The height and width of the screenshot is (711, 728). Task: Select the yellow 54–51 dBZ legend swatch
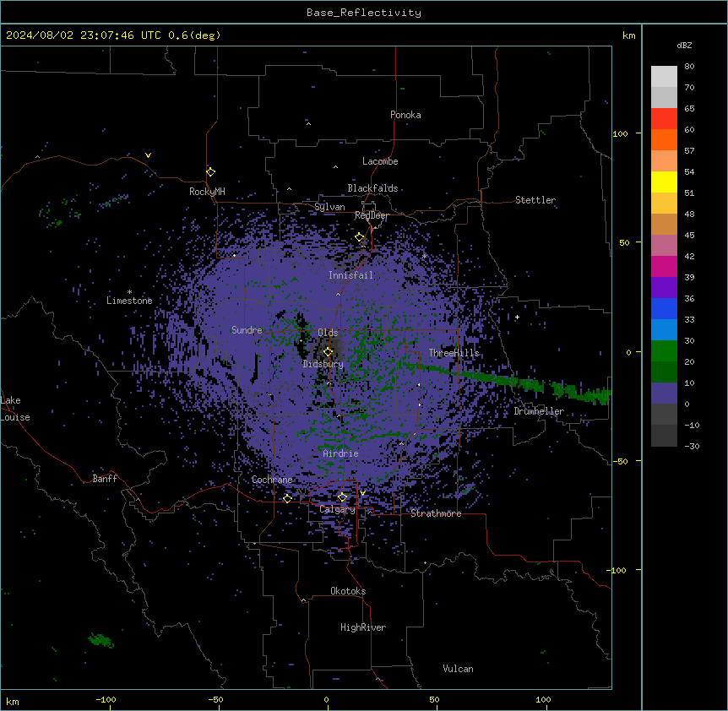[x=664, y=182]
